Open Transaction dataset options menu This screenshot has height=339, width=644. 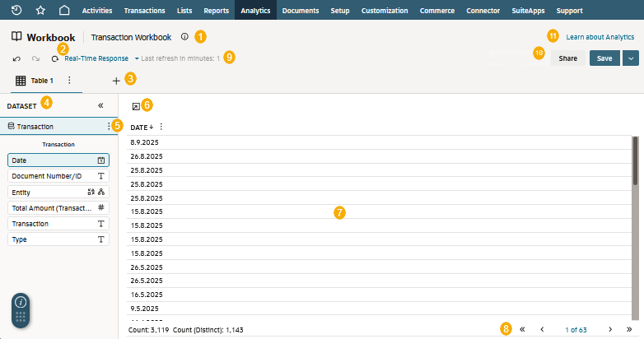[x=109, y=127]
